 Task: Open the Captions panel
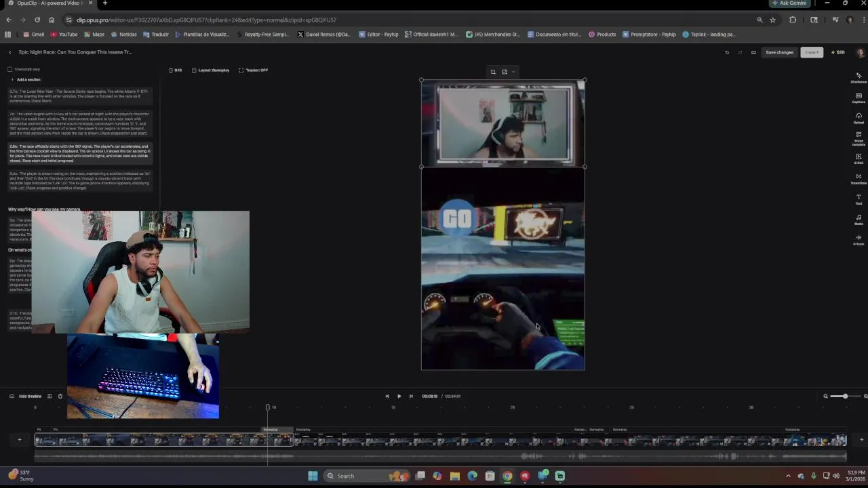859,98
